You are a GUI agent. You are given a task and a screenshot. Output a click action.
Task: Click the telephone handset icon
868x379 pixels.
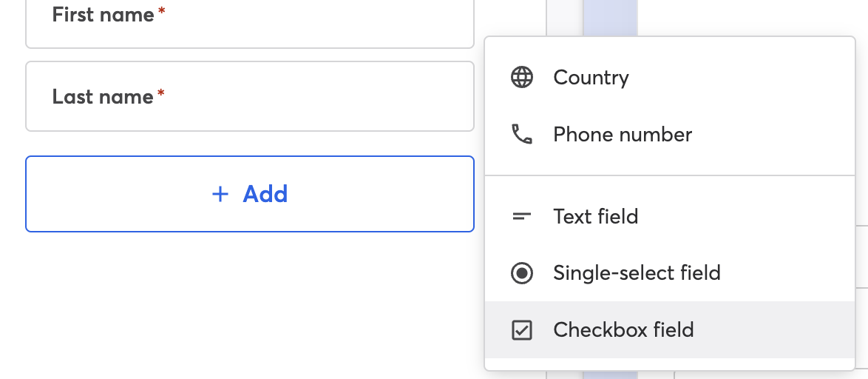click(x=521, y=134)
